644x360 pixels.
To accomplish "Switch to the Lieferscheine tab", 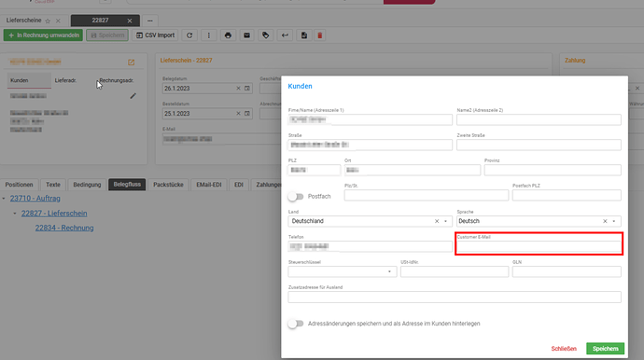I will 24,21.
